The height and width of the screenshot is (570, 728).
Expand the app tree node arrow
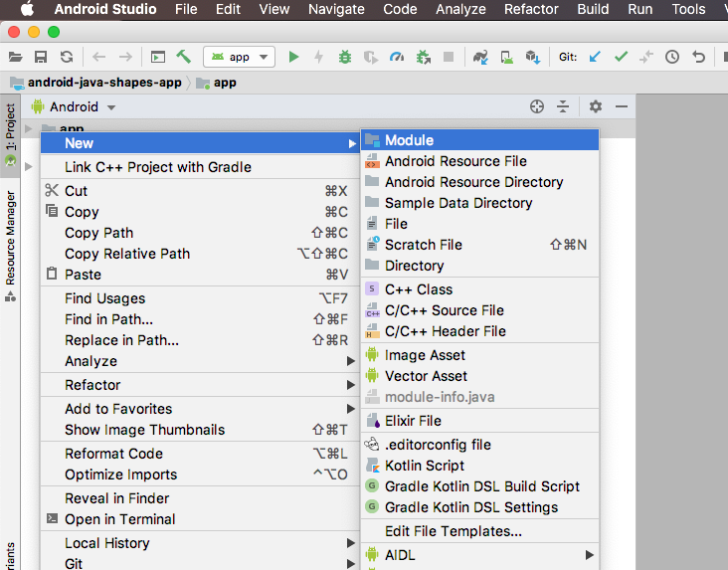coord(28,127)
